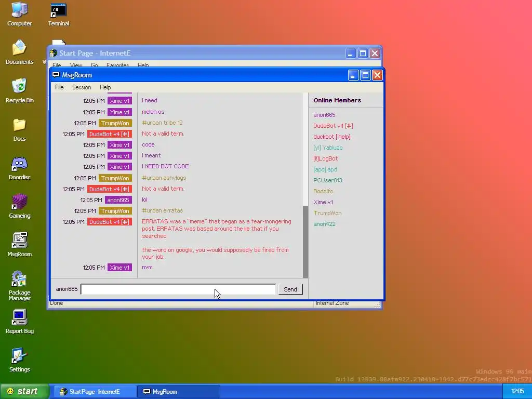Launch the Terminal desktop shortcut
532x399 pixels.
[x=58, y=14]
